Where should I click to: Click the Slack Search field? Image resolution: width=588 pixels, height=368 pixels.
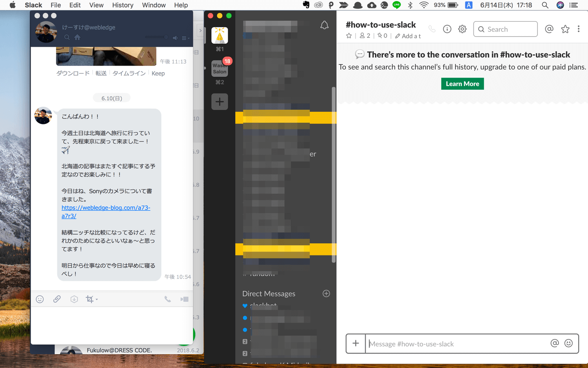click(505, 29)
